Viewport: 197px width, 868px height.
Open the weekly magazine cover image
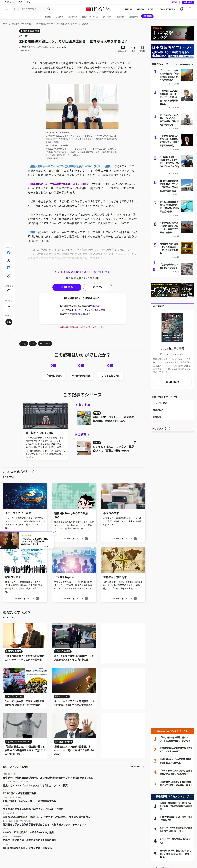point(172,328)
